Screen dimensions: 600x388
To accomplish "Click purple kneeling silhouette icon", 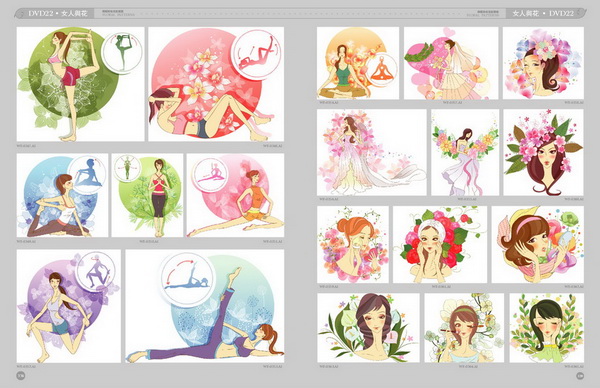I will [96, 271].
